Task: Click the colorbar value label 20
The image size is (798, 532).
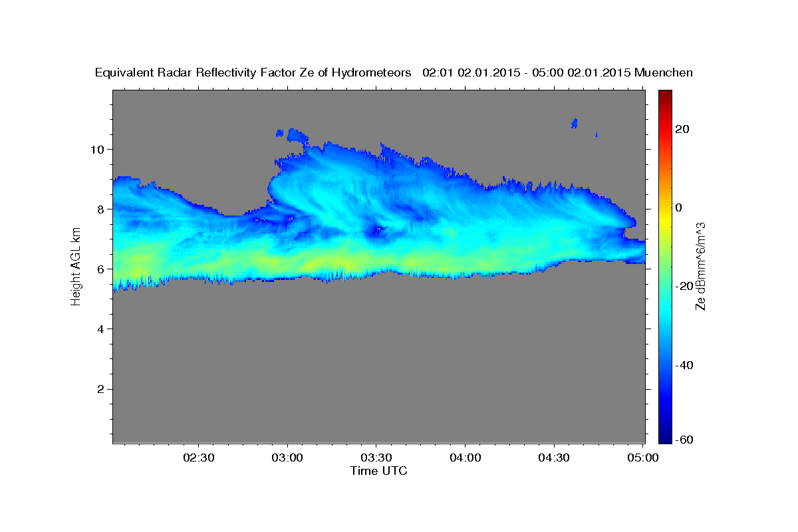Action: [683, 129]
